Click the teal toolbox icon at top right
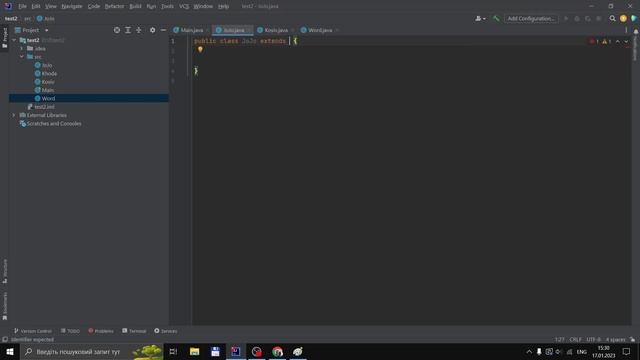640x360 pixels. point(634,18)
